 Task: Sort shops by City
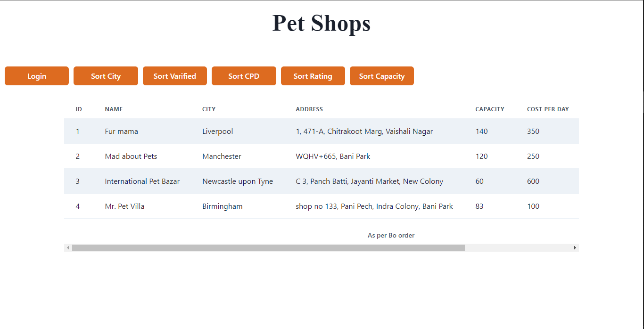pyautogui.click(x=106, y=76)
